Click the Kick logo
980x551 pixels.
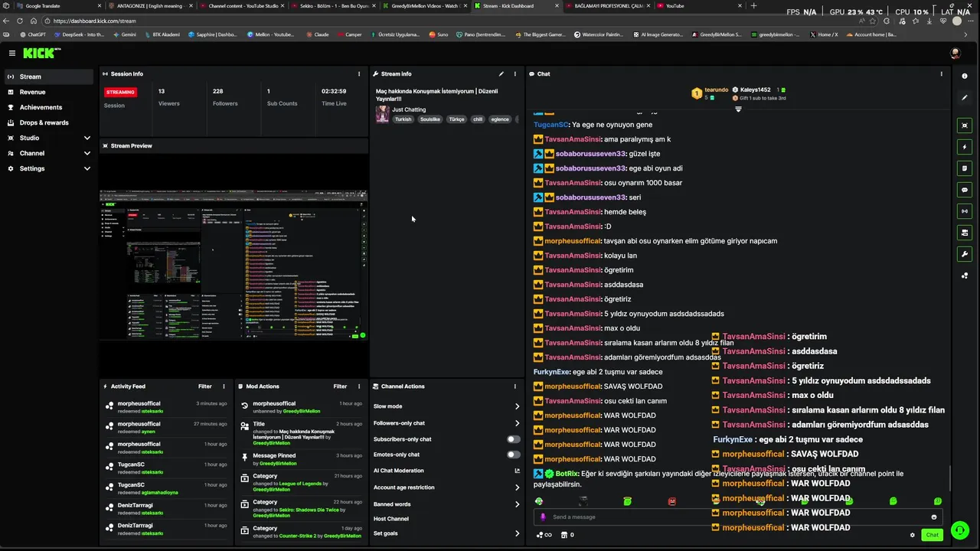point(41,53)
